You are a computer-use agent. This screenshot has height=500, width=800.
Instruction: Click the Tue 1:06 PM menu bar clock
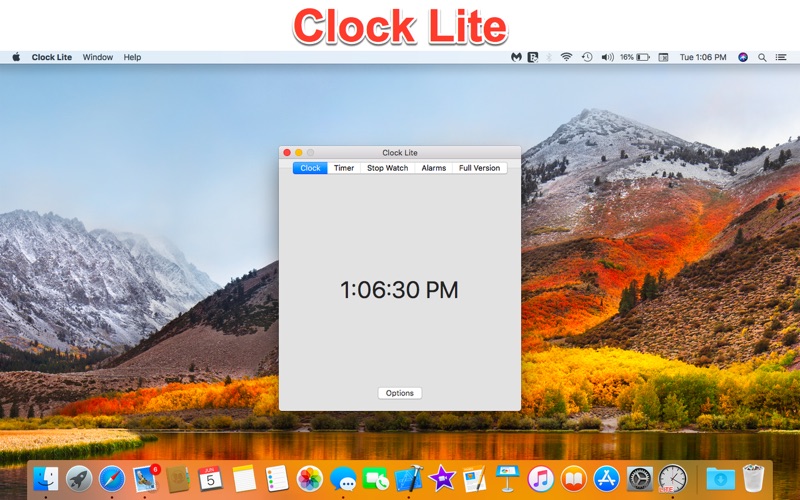703,57
